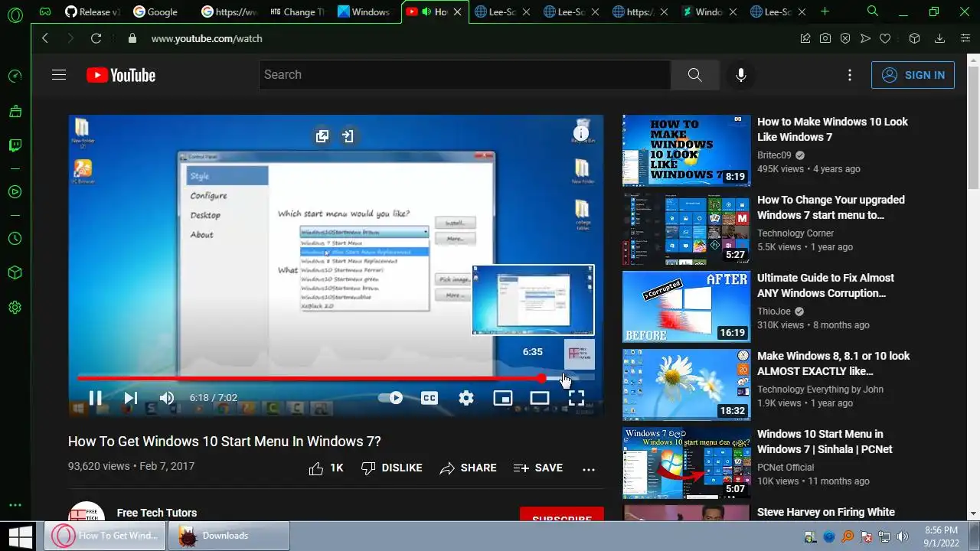
Task: Click SHARE below the video
Action: click(x=468, y=468)
